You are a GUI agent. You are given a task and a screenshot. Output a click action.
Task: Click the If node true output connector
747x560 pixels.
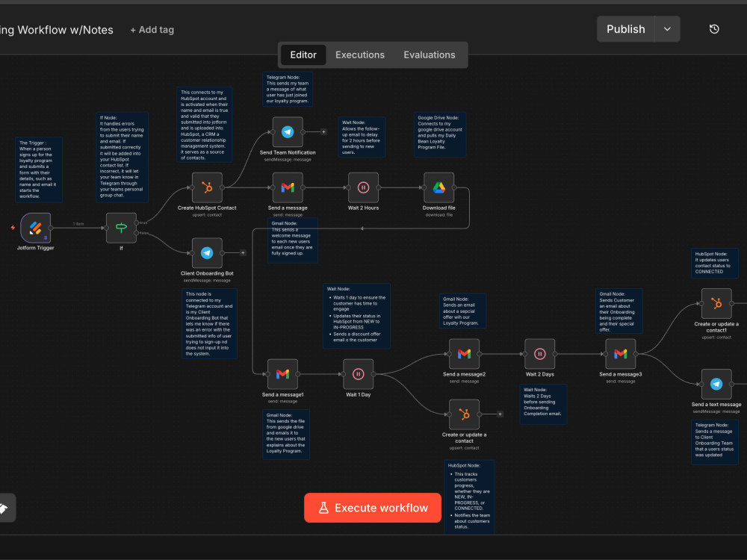pyautogui.click(x=137, y=223)
